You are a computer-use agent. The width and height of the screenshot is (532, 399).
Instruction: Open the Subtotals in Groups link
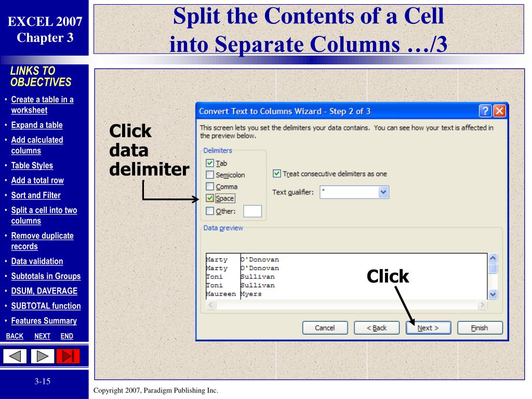click(46, 276)
